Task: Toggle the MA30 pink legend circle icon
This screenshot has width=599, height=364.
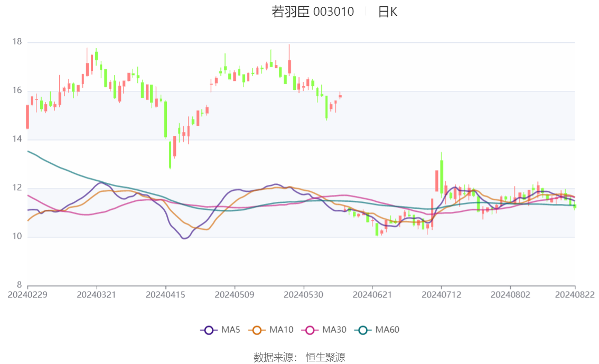Action: point(310,330)
